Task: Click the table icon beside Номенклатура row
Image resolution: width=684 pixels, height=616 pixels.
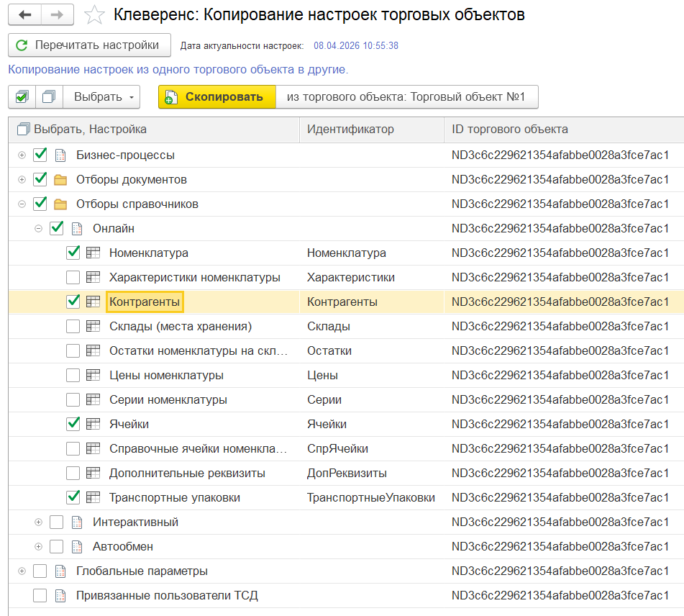Action: click(93, 253)
